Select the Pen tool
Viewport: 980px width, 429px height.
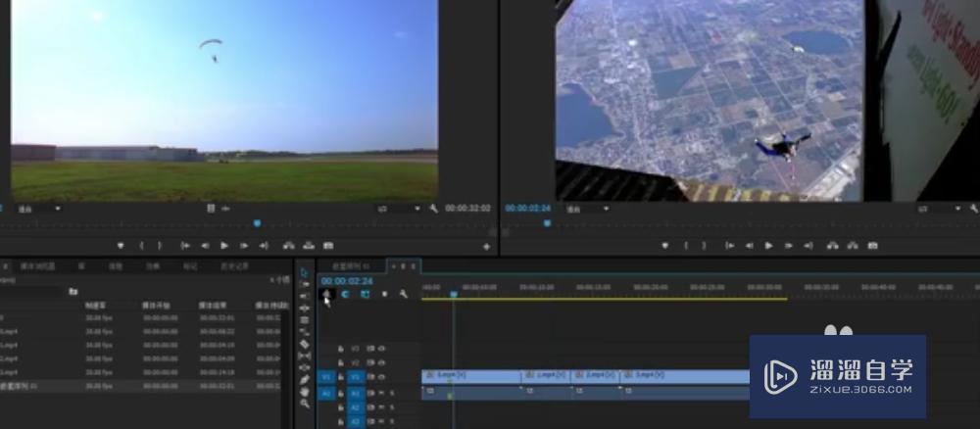305,380
